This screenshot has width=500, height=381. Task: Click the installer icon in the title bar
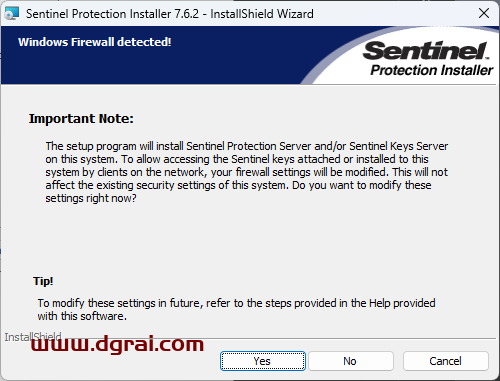pyautogui.click(x=12, y=14)
